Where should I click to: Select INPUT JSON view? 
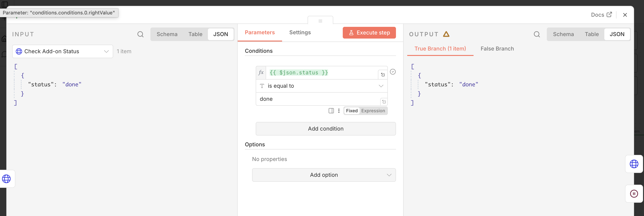point(221,34)
